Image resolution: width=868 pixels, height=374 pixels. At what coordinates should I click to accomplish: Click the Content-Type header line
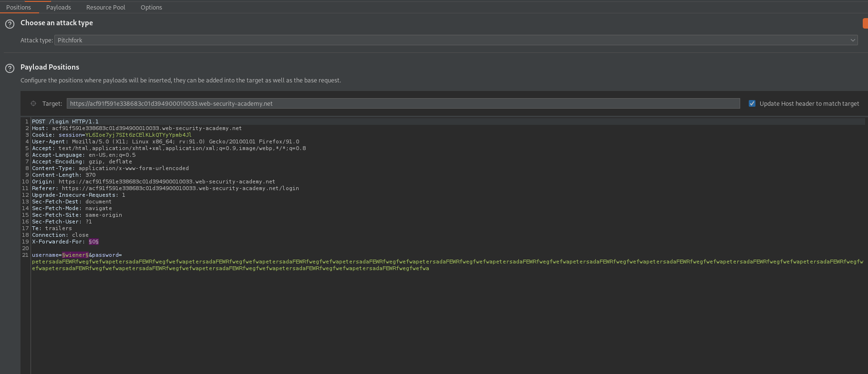110,168
